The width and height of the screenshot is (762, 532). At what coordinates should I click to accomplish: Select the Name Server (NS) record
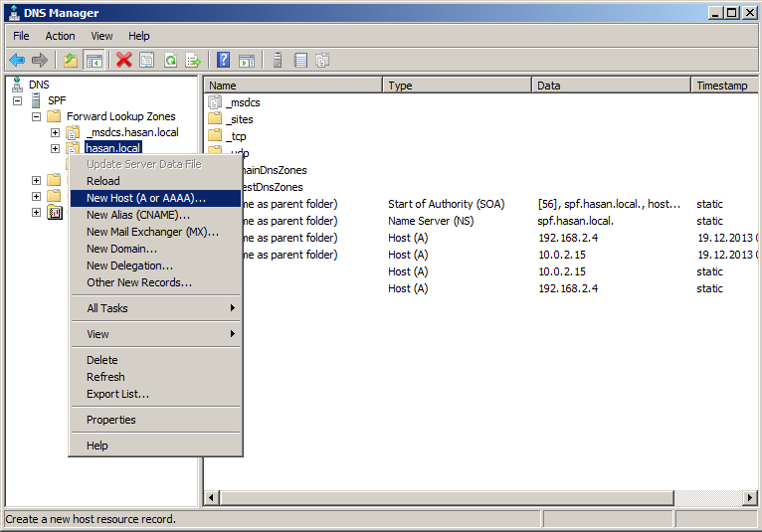pyautogui.click(x=431, y=221)
